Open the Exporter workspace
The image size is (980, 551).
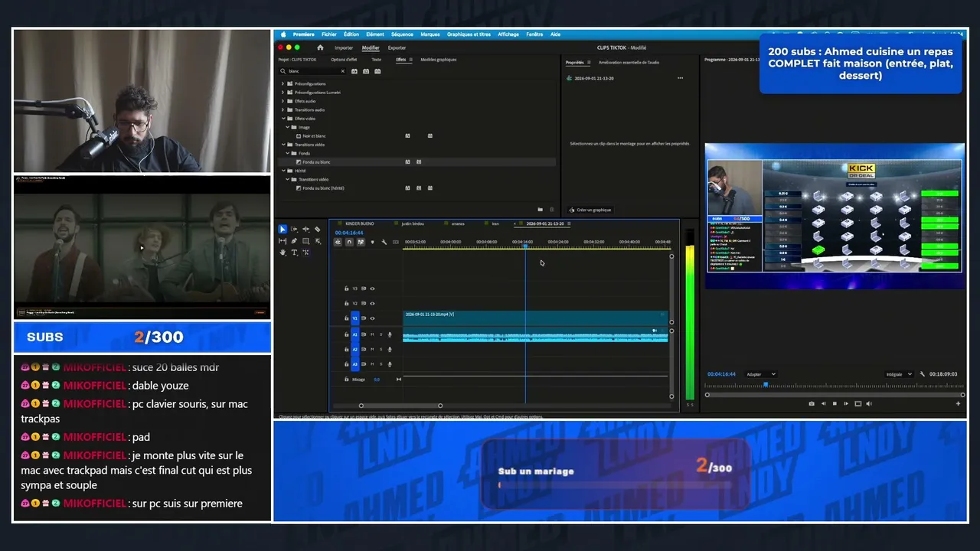pos(397,47)
